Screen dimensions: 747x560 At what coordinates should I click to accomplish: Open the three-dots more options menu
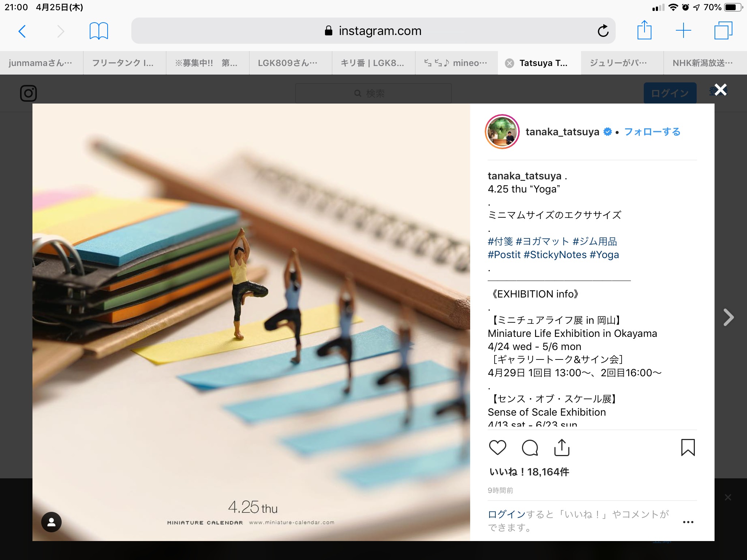(688, 522)
